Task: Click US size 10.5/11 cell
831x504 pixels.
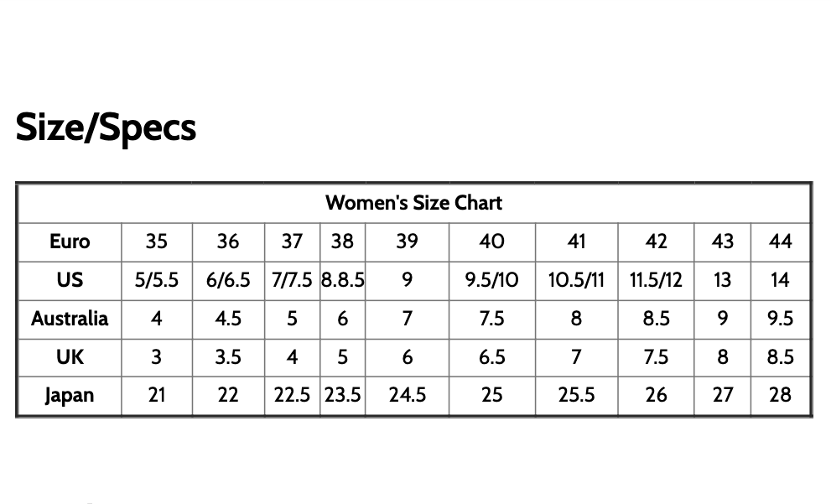Action: [x=576, y=280]
